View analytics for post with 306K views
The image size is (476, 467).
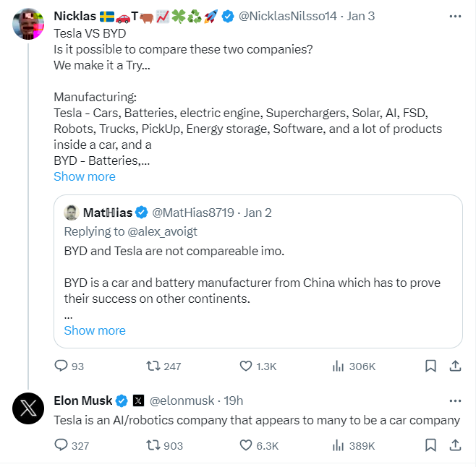click(x=338, y=367)
